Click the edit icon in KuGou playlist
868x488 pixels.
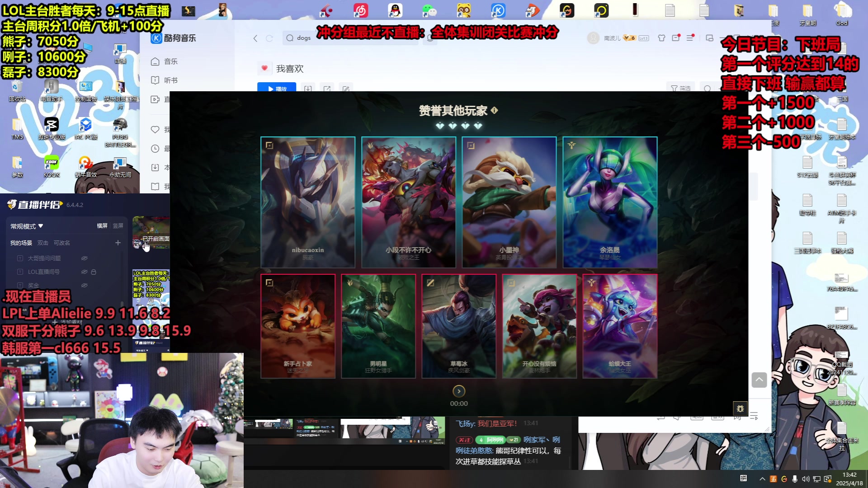(346, 88)
